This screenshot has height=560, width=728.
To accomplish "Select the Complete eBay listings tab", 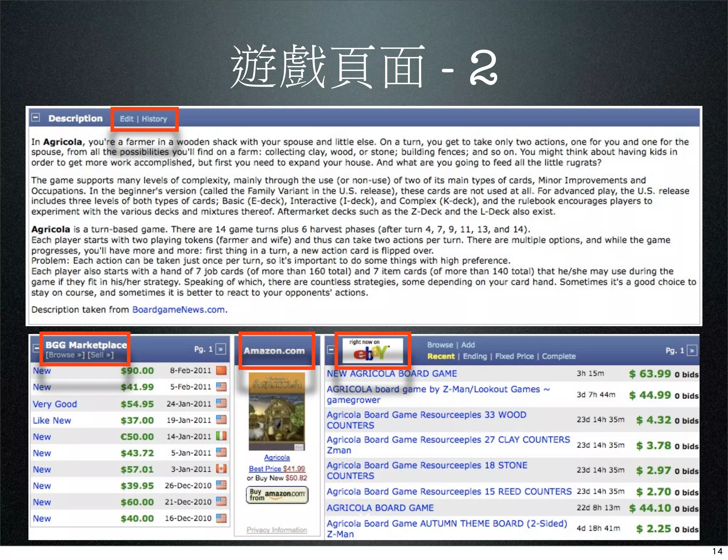I will click(x=558, y=356).
